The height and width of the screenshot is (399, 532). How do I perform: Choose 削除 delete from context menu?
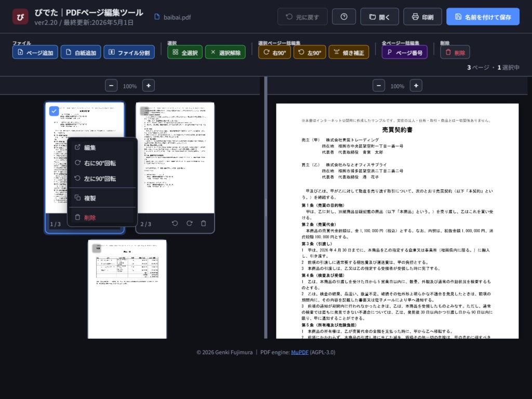(102, 217)
